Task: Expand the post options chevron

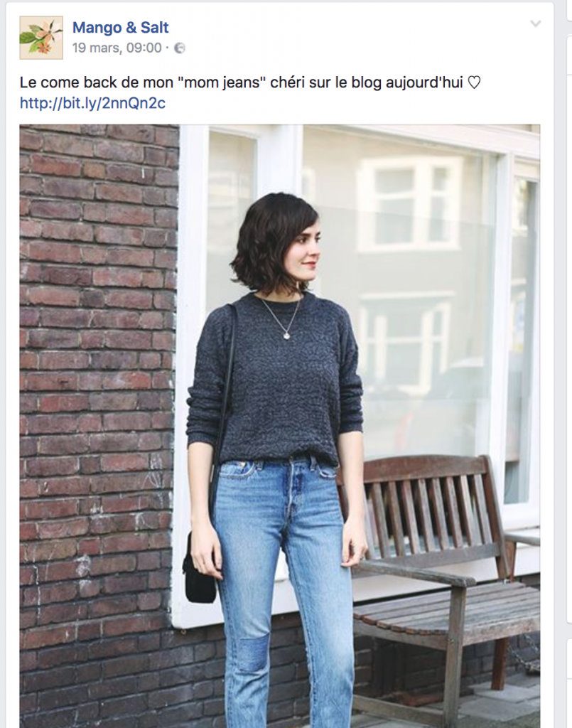Action: click(535, 23)
